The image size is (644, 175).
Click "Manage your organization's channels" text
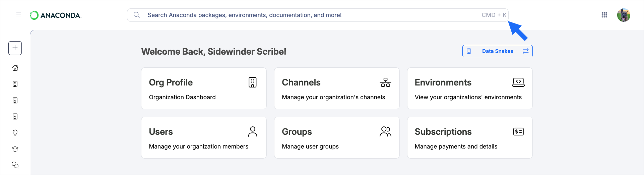[333, 97]
